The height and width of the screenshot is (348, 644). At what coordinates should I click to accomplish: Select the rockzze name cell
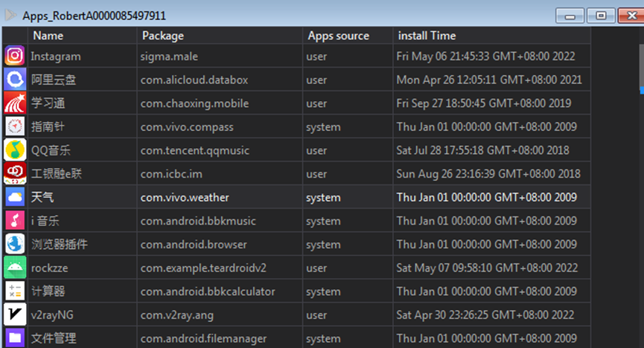pos(82,268)
